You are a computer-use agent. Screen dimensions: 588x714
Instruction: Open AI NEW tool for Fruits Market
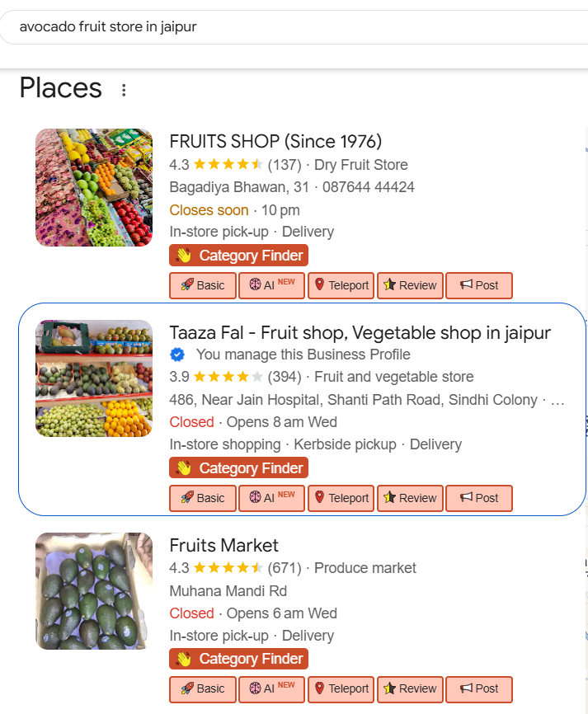pos(271,688)
